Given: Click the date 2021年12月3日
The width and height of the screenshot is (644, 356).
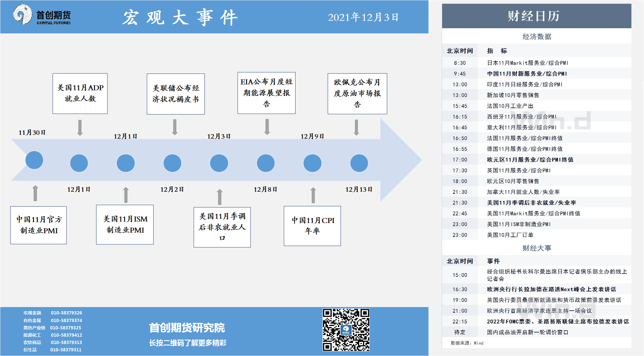Looking at the screenshot, I should tap(363, 17).
